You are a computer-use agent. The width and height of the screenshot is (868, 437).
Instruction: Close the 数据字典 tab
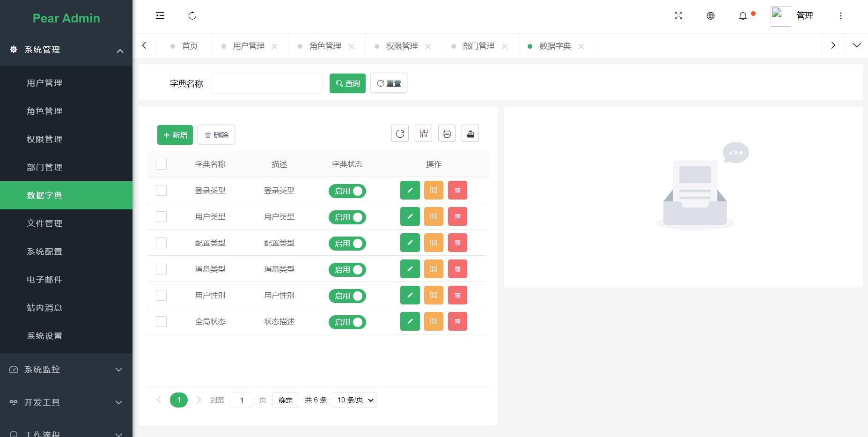581,46
